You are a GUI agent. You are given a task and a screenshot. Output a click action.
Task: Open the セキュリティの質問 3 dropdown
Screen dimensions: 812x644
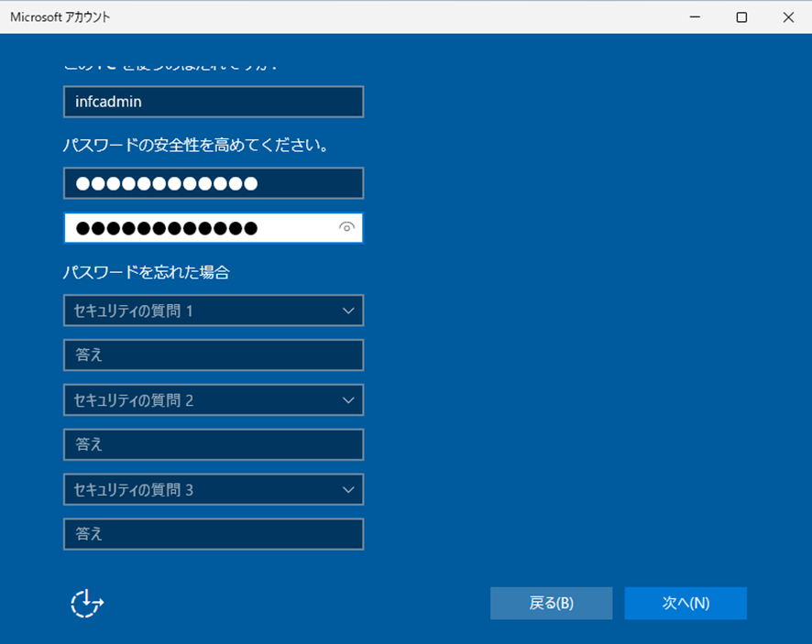point(214,490)
